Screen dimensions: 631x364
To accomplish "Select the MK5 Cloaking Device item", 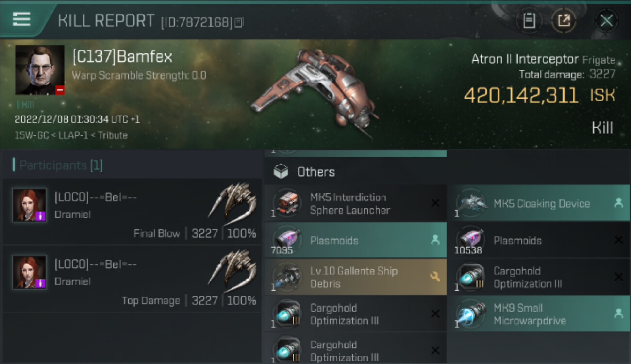I will 539,203.
